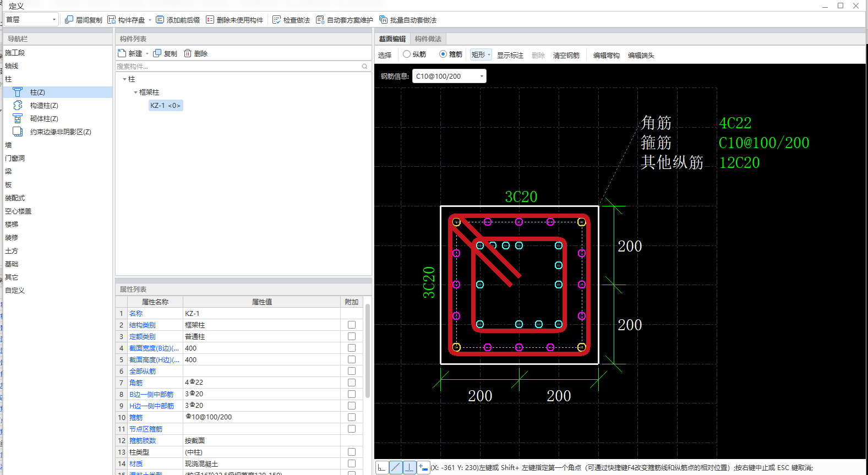
Task: Open the 矩形 shape dropdown
Action: pos(481,54)
